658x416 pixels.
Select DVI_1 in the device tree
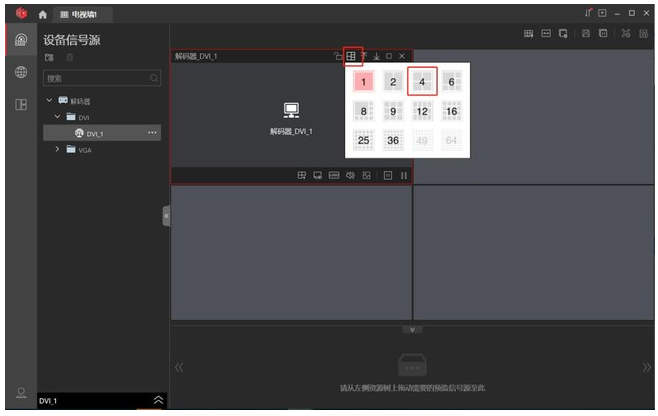(94, 133)
